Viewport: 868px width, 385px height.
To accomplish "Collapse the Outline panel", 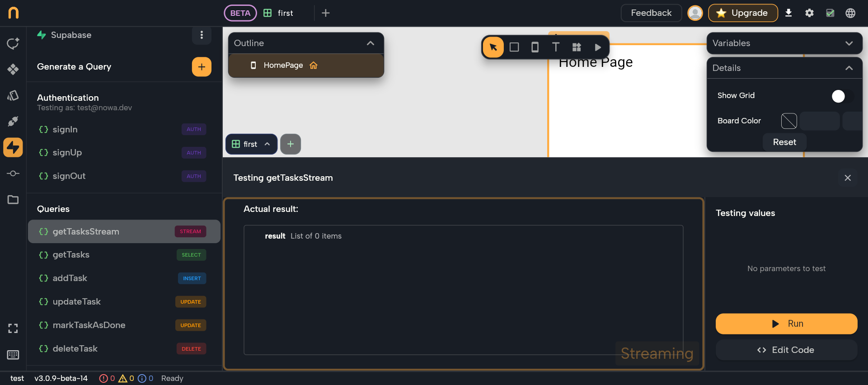I will click(371, 43).
